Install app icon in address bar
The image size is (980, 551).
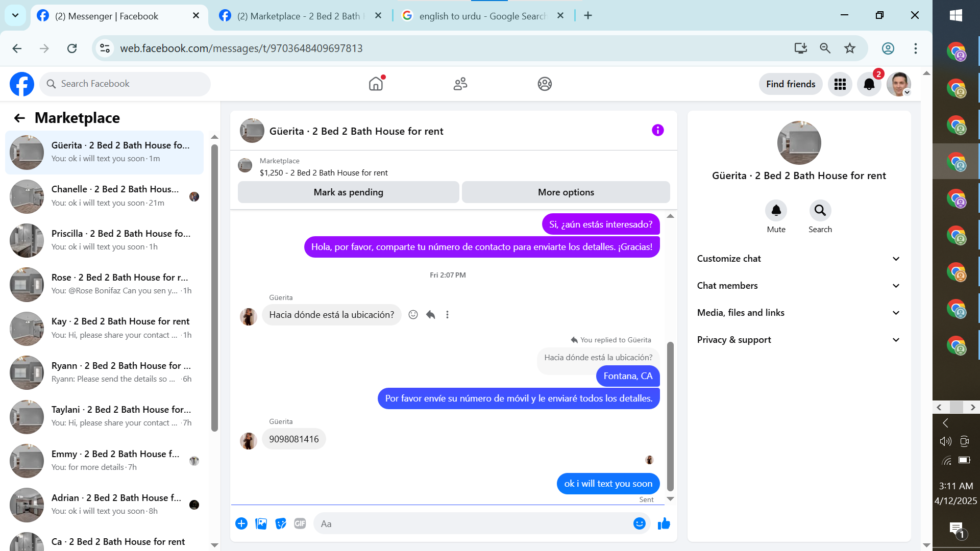pos(801,48)
